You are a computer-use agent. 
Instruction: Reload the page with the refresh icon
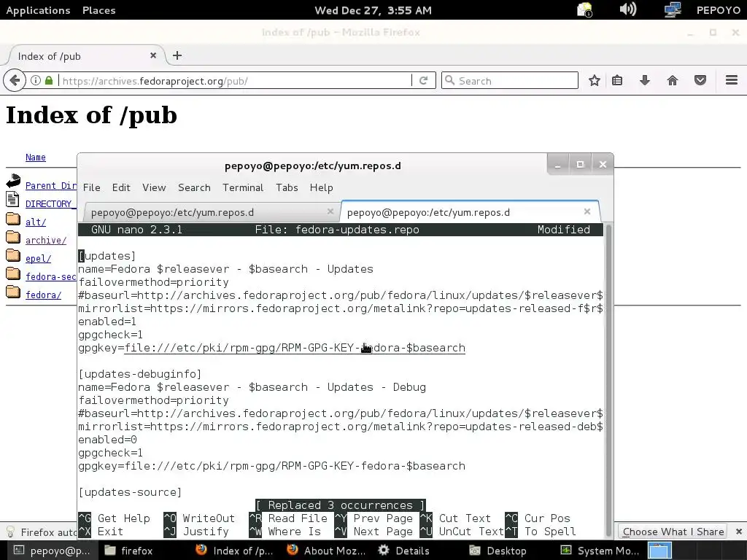tap(423, 80)
